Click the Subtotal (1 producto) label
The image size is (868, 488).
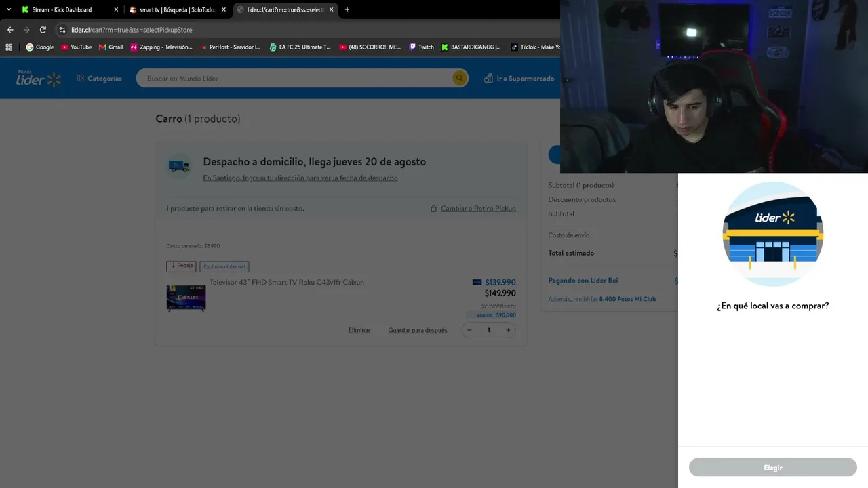pos(581,186)
